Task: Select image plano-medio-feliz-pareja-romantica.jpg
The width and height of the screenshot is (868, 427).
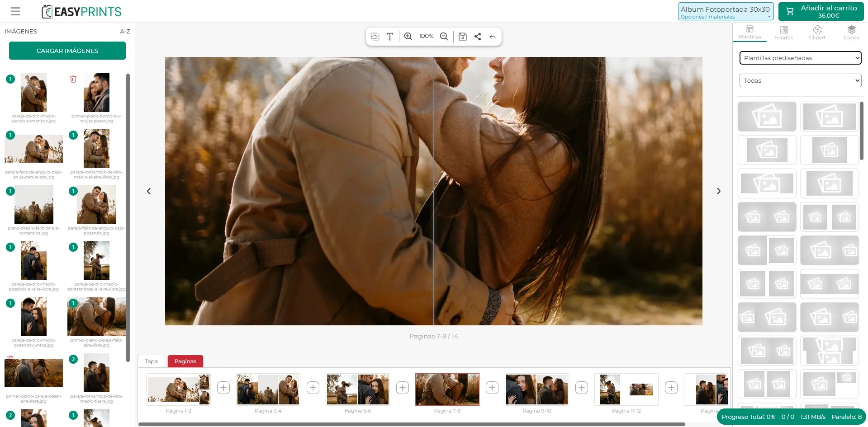Action: [33, 205]
